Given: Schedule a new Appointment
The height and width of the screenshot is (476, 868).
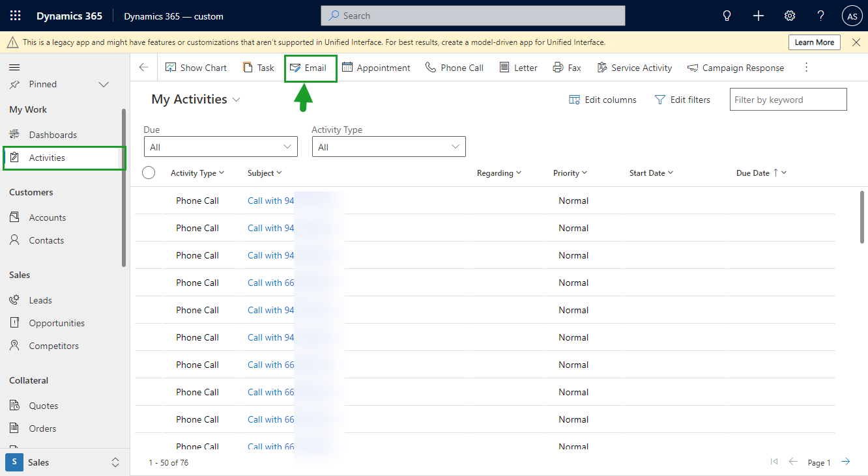Looking at the screenshot, I should pos(376,67).
